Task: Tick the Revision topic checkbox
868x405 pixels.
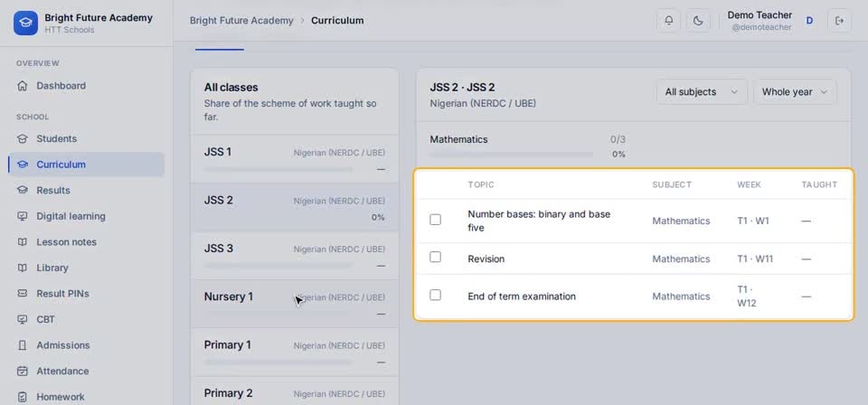Action: click(x=436, y=257)
